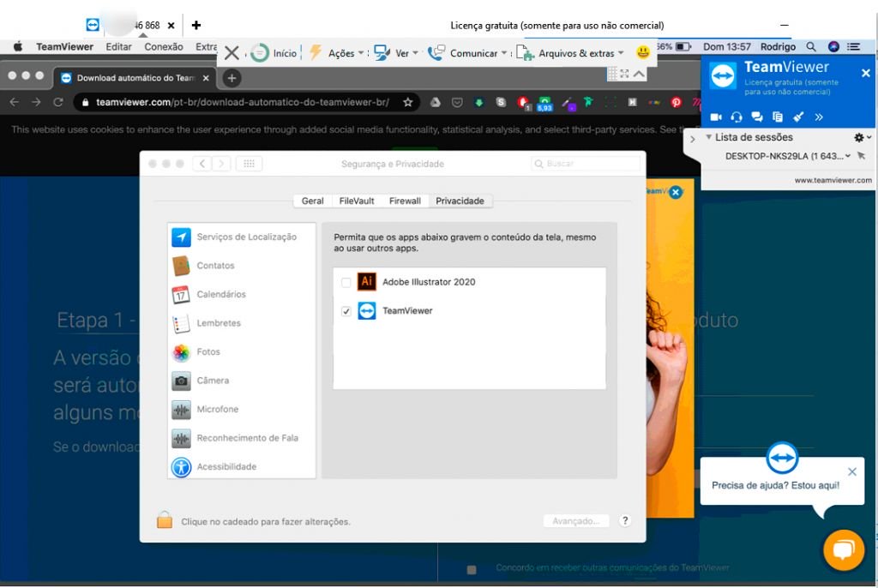Viewport: 878px width, 588px height.
Task: Open the Arquivos & extras dropdown
Action: (x=569, y=53)
